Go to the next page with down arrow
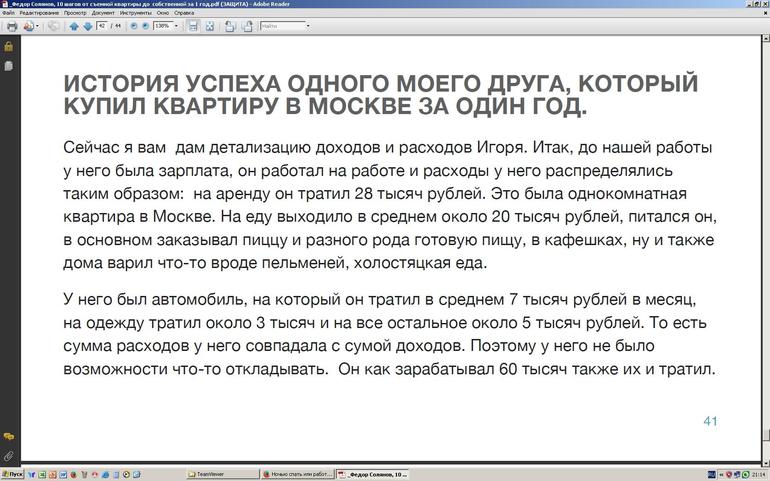Screen dimensions: 770x481 pyautogui.click(x=87, y=26)
